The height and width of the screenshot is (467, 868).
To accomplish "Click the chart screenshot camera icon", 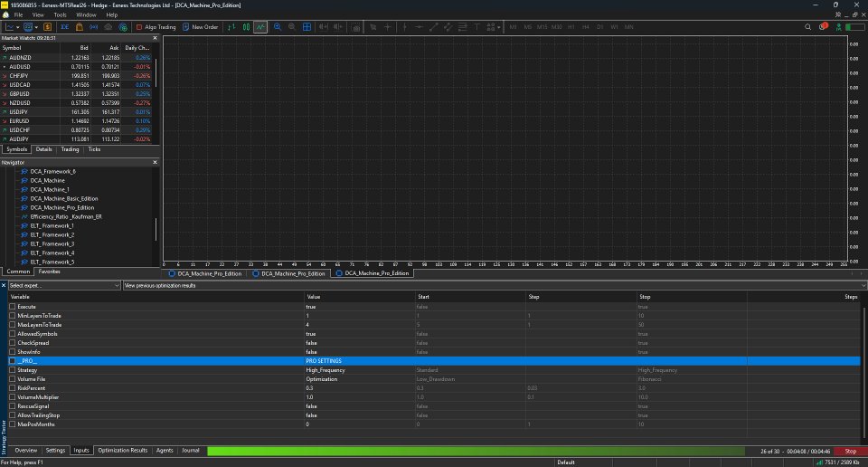I will 356,26.
